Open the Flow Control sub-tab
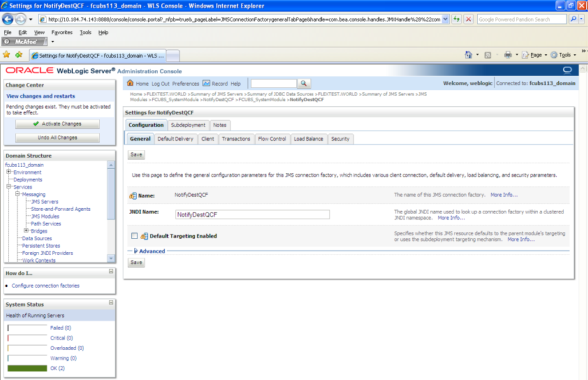The image size is (588, 380). coord(272,138)
